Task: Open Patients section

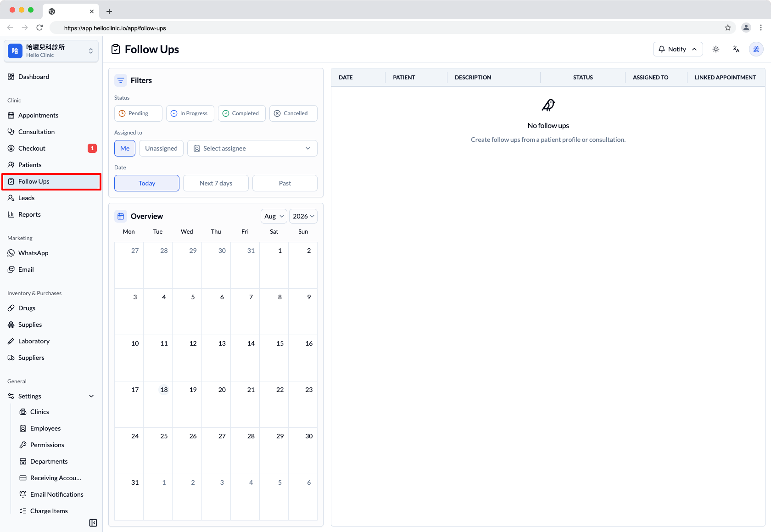Action: [x=51, y=165]
